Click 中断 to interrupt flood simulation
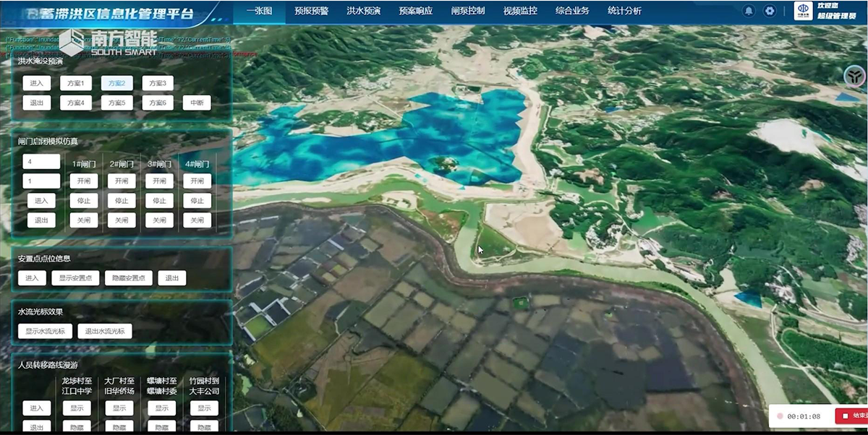Image resolution: width=868 pixels, height=435 pixels. pyautogui.click(x=196, y=103)
